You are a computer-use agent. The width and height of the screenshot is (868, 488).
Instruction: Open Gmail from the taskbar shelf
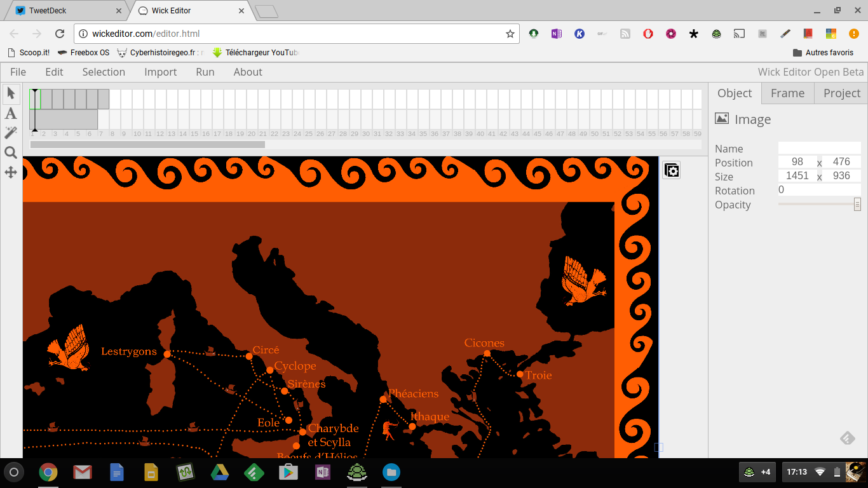[x=83, y=472]
